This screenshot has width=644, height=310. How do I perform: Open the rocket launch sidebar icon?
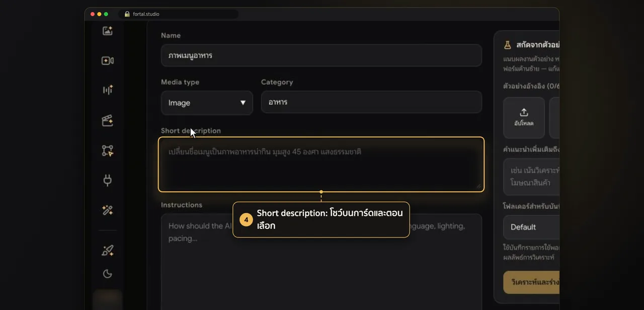[108, 250]
